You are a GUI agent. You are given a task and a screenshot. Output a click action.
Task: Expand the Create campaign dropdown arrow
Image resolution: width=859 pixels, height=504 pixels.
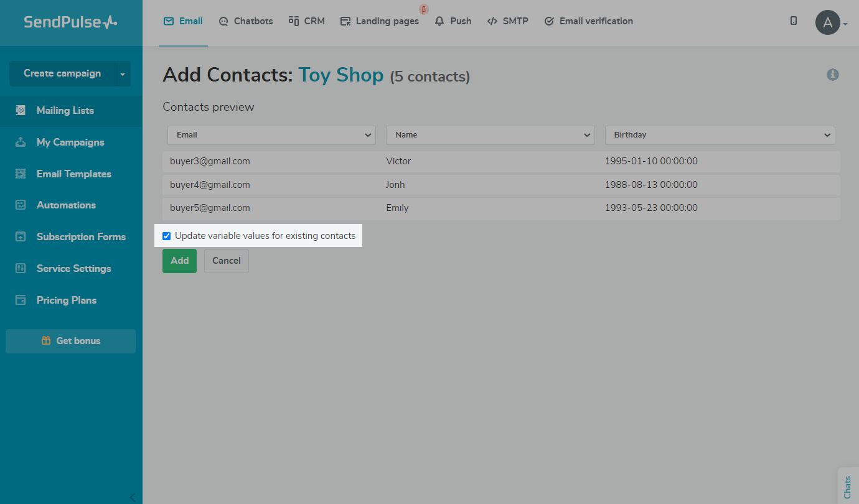(x=123, y=74)
